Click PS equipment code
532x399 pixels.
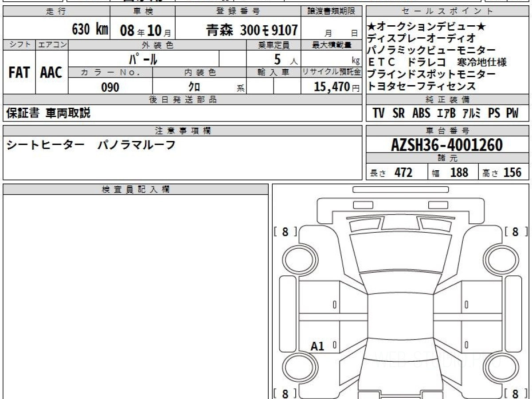pos(494,113)
